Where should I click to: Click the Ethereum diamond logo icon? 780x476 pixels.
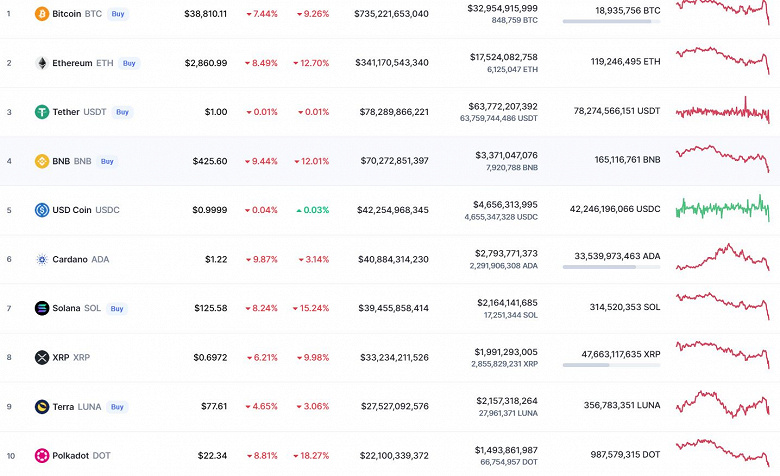(42, 63)
